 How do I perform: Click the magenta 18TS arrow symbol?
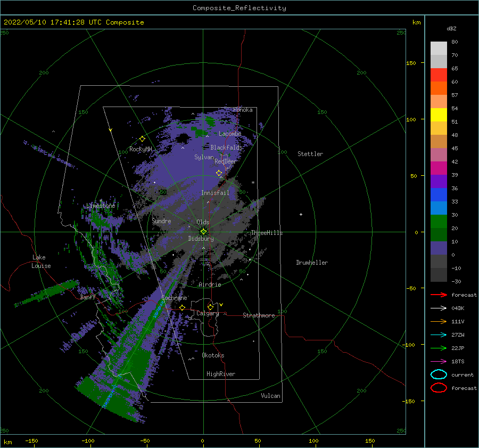tap(439, 362)
